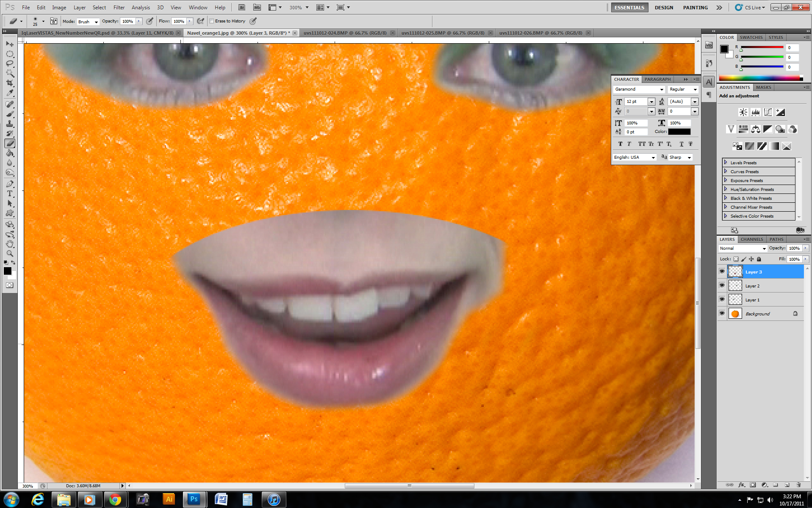Open the Filter menu
The image size is (812, 508).
click(119, 7)
